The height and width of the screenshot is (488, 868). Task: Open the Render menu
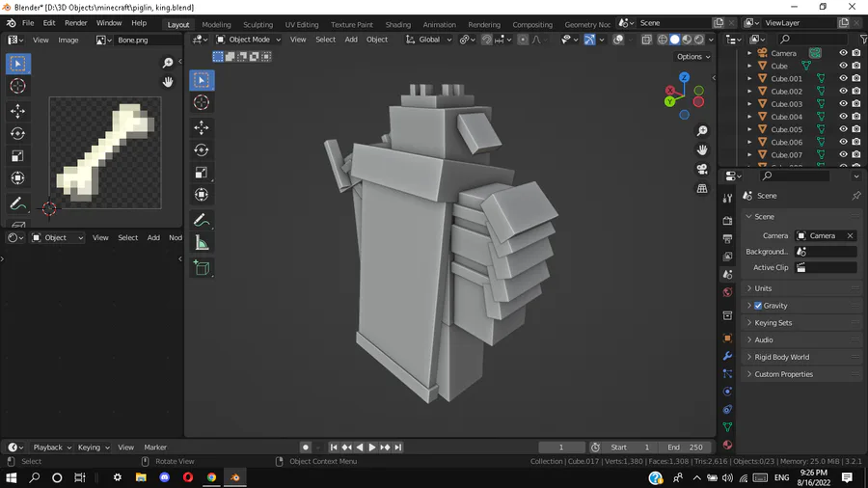click(76, 23)
